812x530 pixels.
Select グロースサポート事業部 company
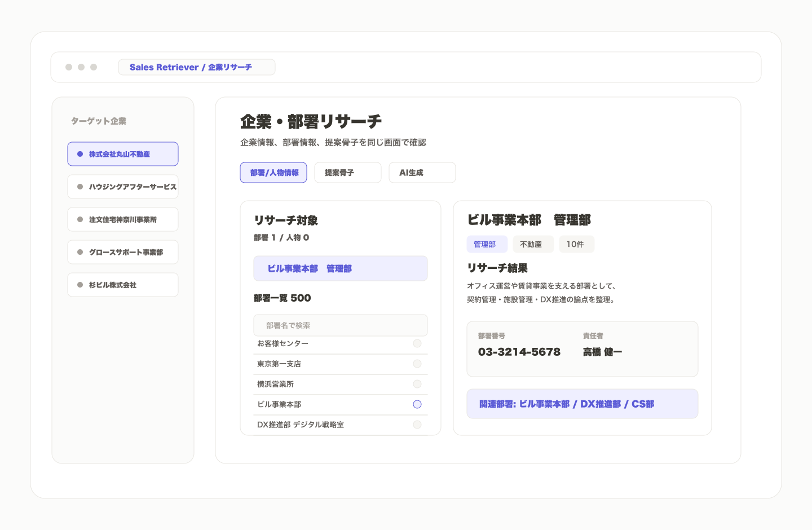click(x=123, y=252)
